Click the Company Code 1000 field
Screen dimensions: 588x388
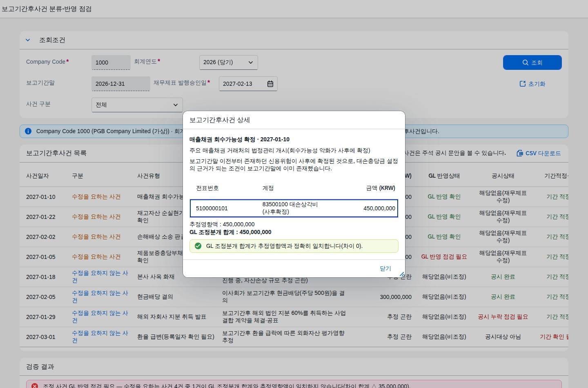[x=111, y=62]
